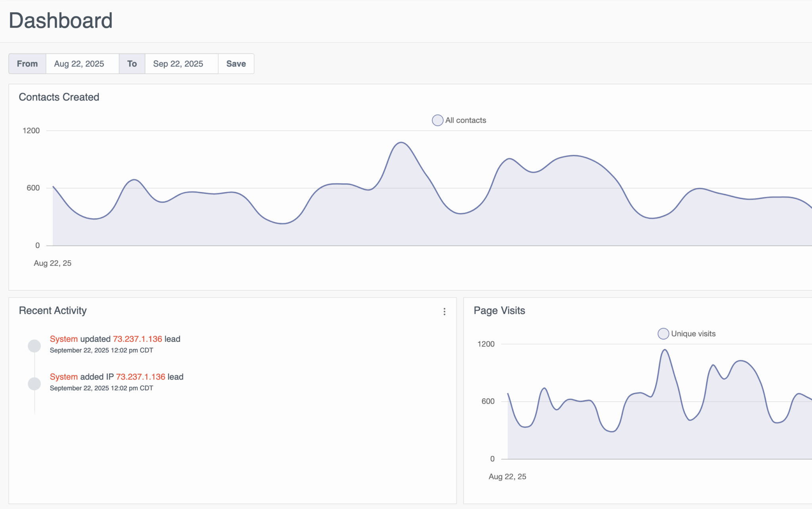The width and height of the screenshot is (812, 509).
Task: Open 73.237.1.136 link in updated lead entry
Action: [x=137, y=339]
